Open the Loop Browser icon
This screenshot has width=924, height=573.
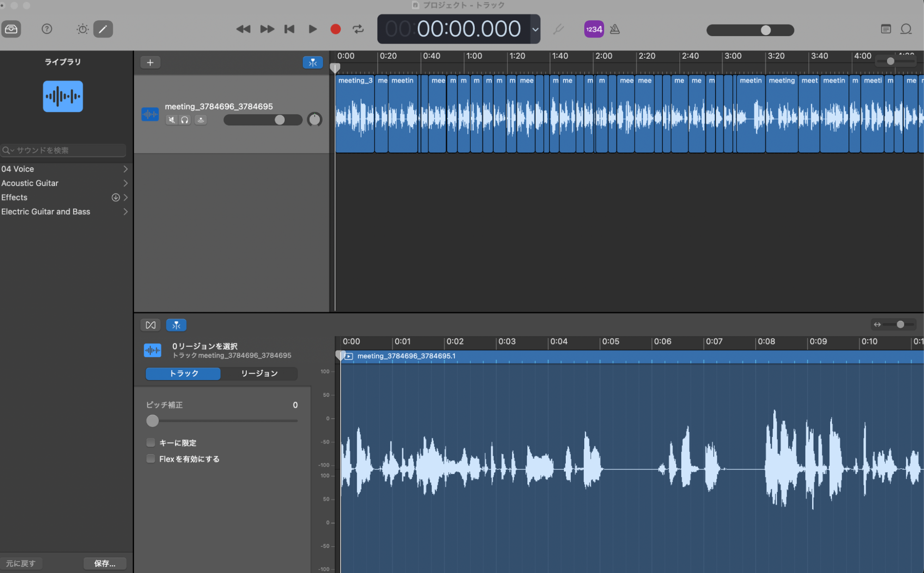pyautogui.click(x=906, y=29)
